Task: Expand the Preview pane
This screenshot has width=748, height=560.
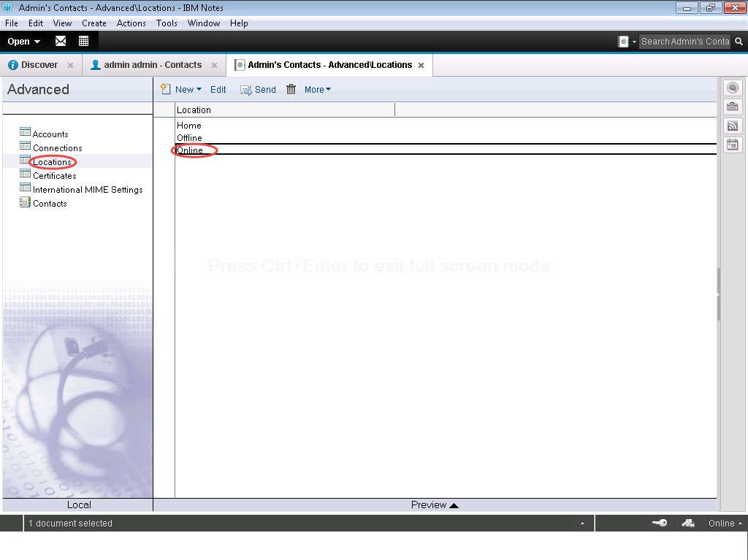Action: [435, 505]
